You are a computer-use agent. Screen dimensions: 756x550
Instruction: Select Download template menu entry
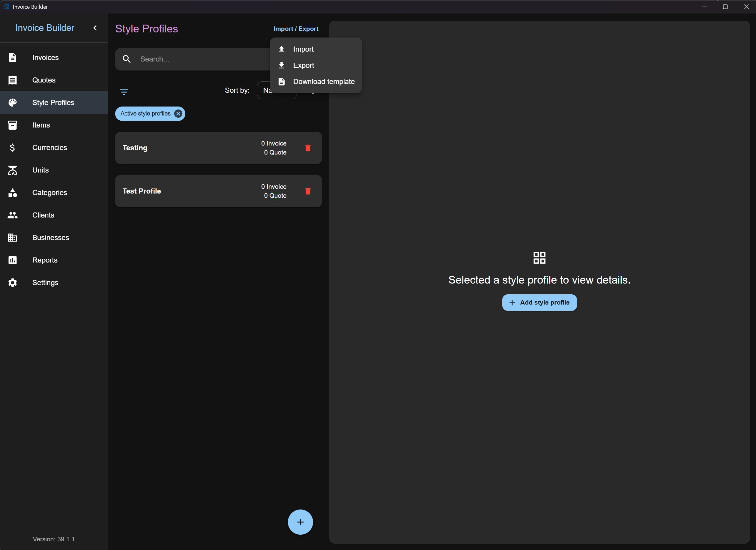[x=316, y=82]
